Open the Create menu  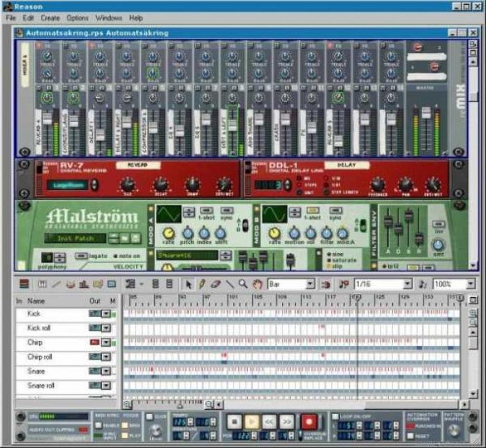(x=50, y=18)
